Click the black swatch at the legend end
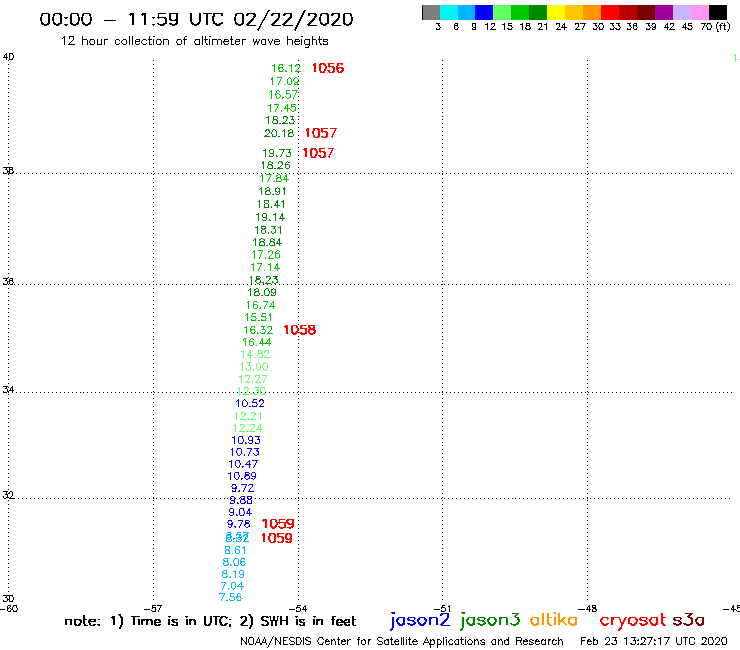Viewport: 740px width, 650px height. pyautogui.click(x=717, y=12)
